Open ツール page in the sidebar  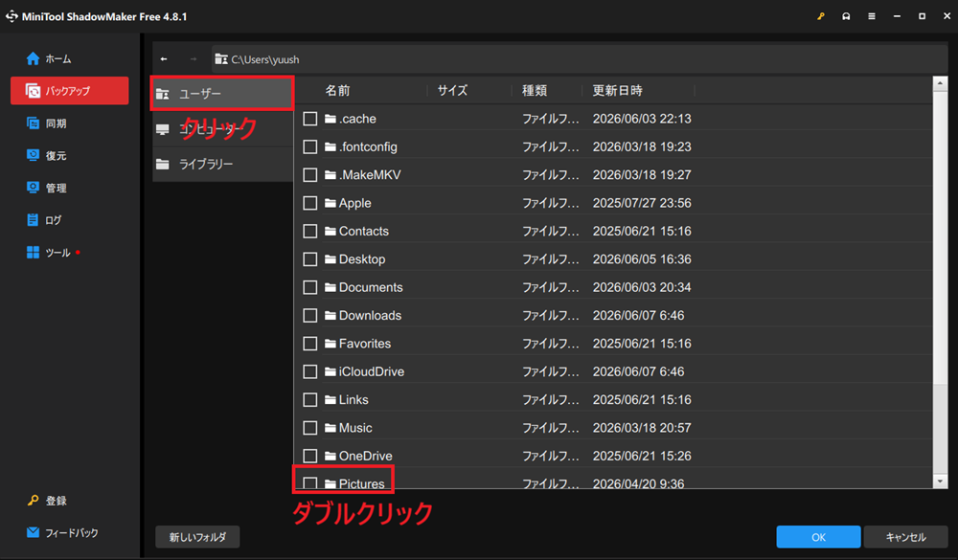pyautogui.click(x=70, y=252)
